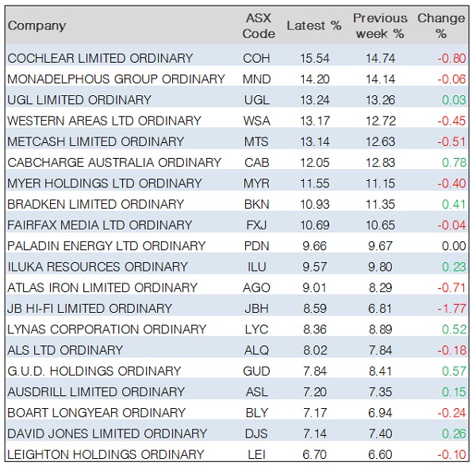The height and width of the screenshot is (470, 476).
Task: Select JB HI-FI change value -1.77
Action: pyautogui.click(x=451, y=309)
